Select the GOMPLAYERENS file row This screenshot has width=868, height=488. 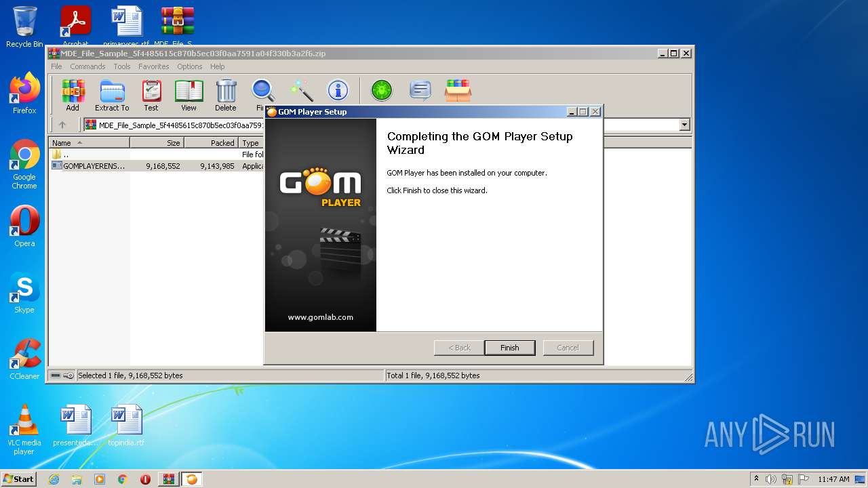tap(157, 165)
